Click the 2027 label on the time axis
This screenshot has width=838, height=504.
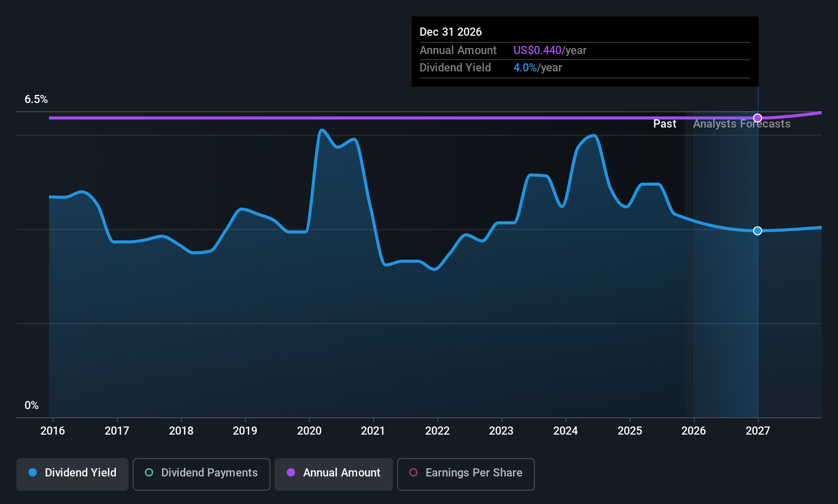tap(757, 431)
